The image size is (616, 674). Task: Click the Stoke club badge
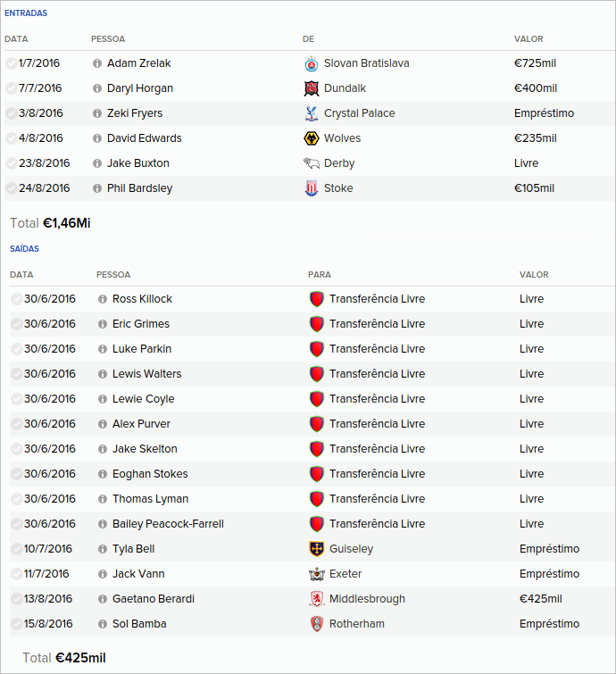[x=311, y=188]
